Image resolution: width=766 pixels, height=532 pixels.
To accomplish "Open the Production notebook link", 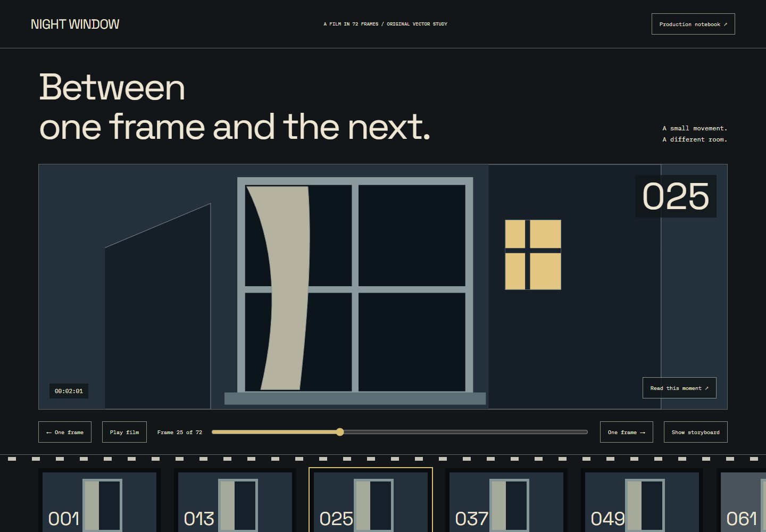I will pos(693,24).
